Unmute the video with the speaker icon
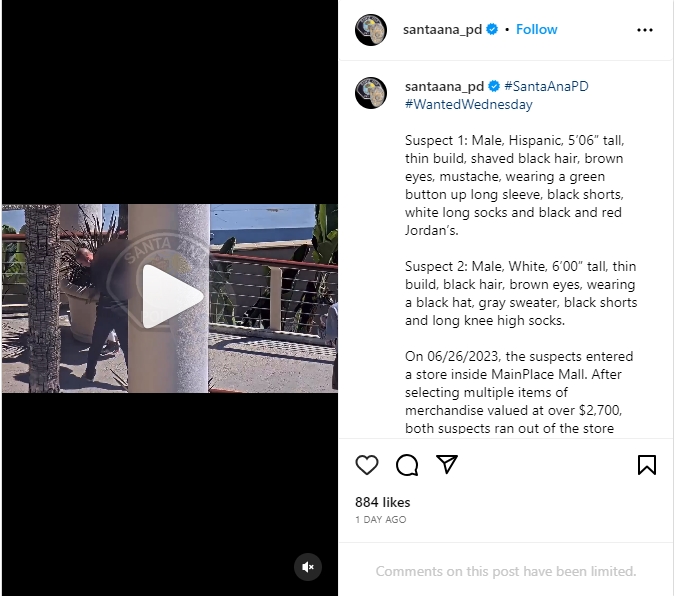 [308, 567]
